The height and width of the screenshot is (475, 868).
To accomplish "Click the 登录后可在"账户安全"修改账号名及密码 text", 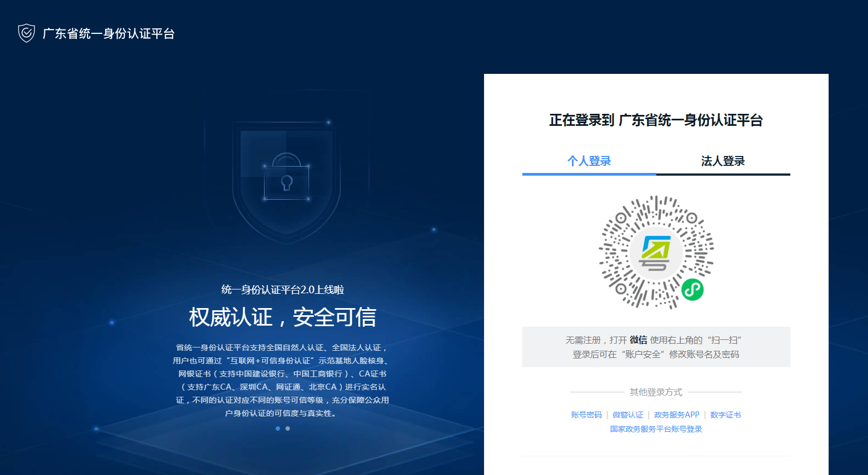I will (656, 354).
